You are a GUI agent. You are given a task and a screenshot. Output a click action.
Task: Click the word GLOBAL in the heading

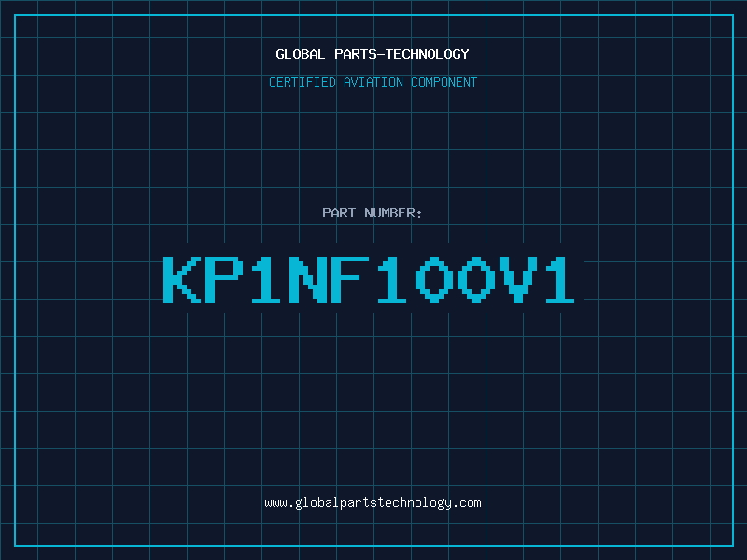[x=301, y=54]
